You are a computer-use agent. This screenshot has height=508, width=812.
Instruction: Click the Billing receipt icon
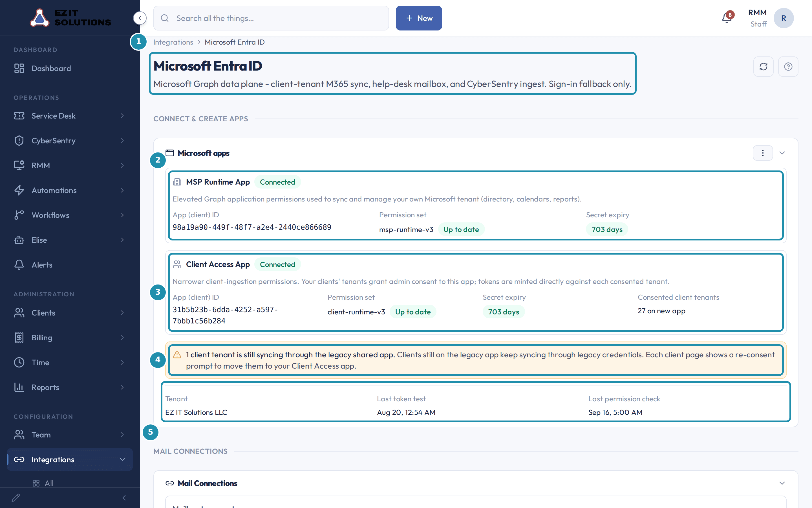(19, 337)
